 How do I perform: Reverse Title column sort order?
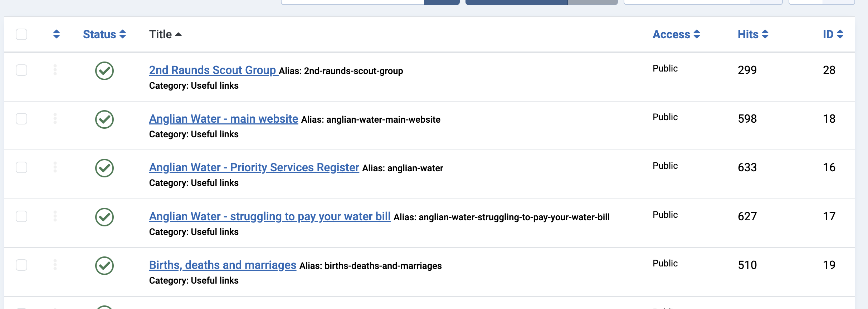165,34
